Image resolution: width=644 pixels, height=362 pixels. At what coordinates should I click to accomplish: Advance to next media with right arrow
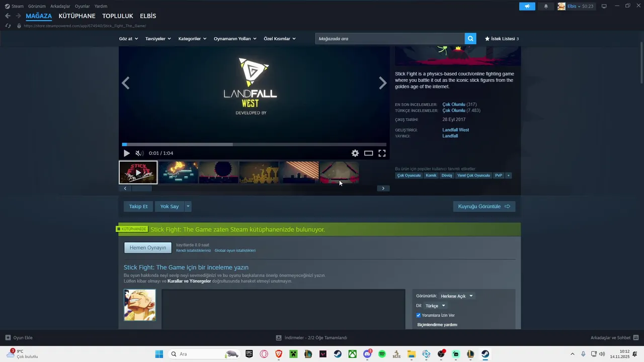tap(383, 83)
